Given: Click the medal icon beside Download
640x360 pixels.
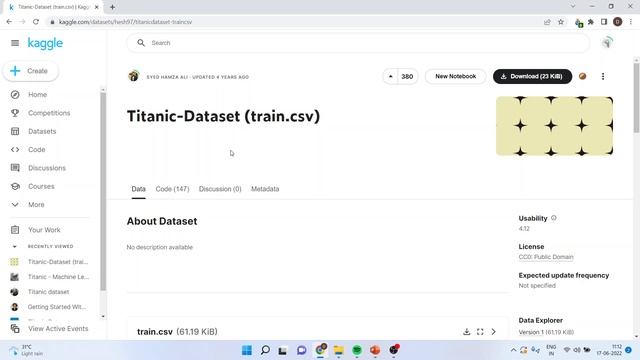Looking at the screenshot, I should 582,76.
